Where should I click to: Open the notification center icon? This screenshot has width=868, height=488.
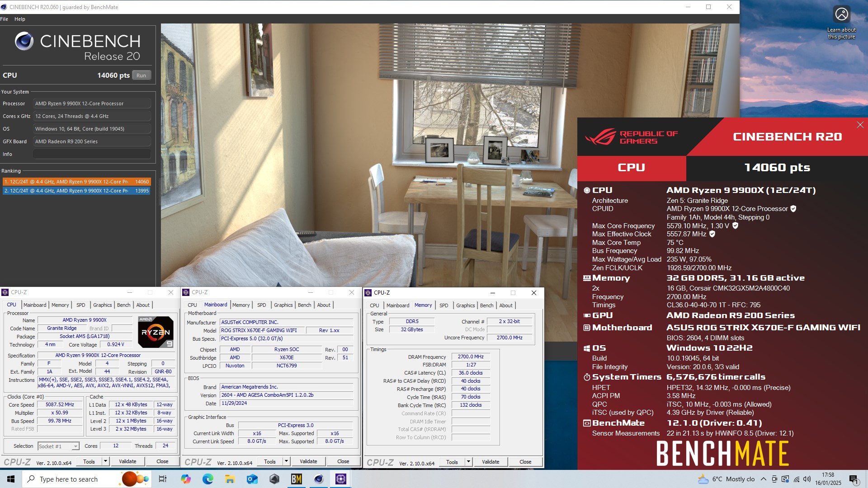point(854,479)
